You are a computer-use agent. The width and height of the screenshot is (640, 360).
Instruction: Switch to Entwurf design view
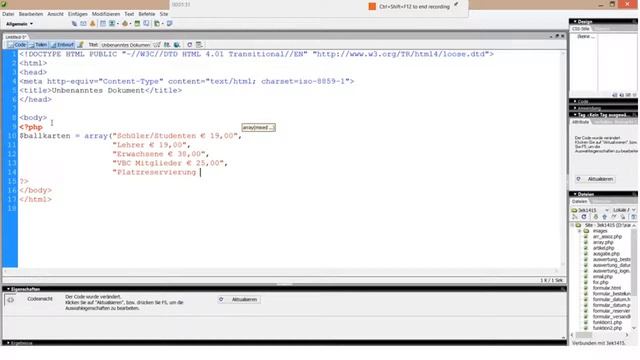point(62,45)
